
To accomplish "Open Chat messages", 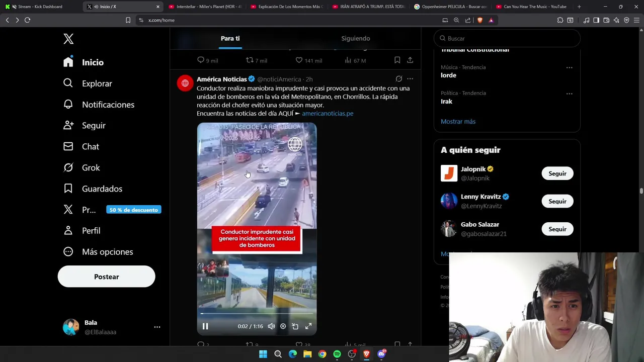I will 81,147.
